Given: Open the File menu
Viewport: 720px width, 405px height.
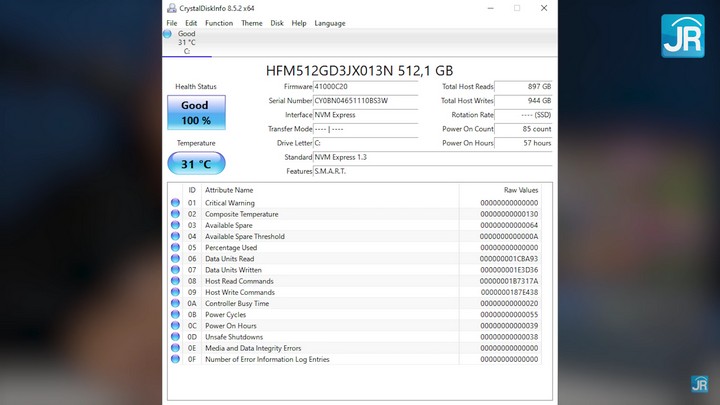Looking at the screenshot, I should pyautogui.click(x=172, y=23).
